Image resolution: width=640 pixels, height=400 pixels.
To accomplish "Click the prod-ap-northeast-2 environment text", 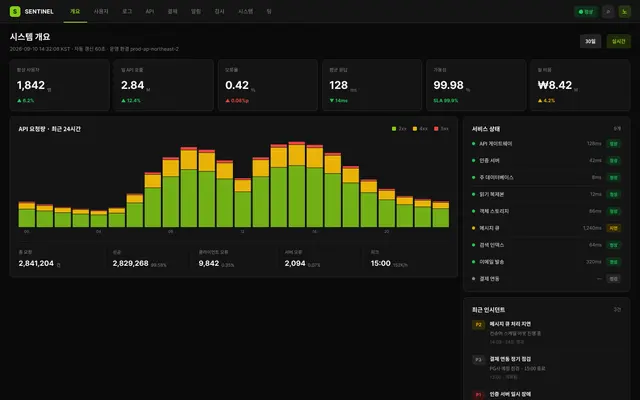I will (154, 49).
